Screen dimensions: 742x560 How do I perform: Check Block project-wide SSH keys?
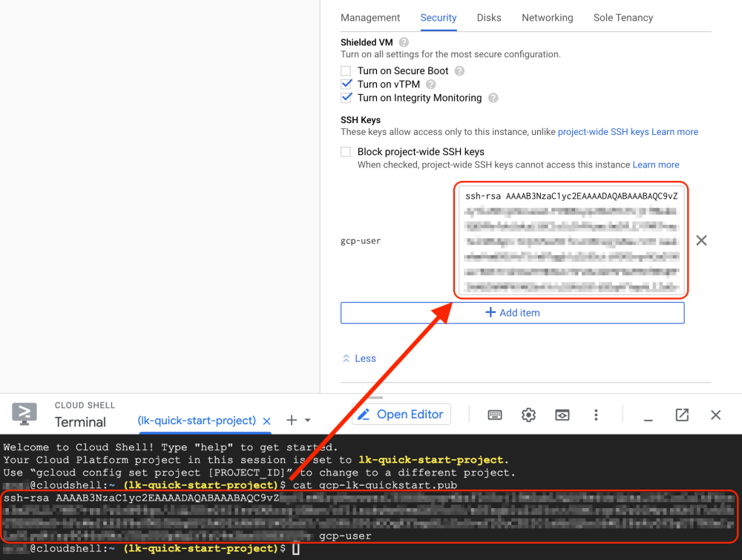(346, 152)
